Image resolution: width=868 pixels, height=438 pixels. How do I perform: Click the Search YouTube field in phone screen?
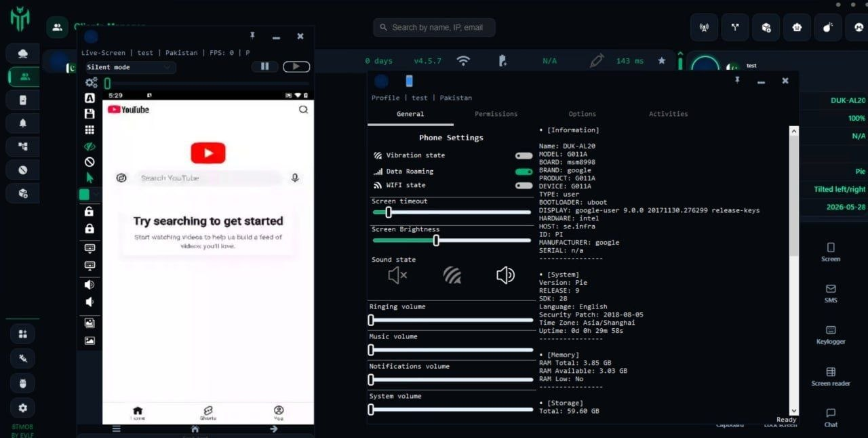(x=208, y=178)
